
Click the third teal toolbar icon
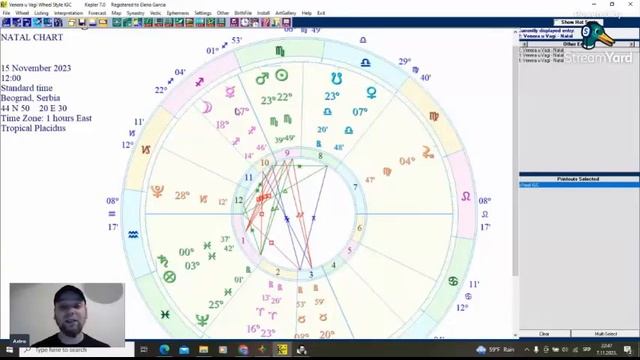click(x=137, y=22)
